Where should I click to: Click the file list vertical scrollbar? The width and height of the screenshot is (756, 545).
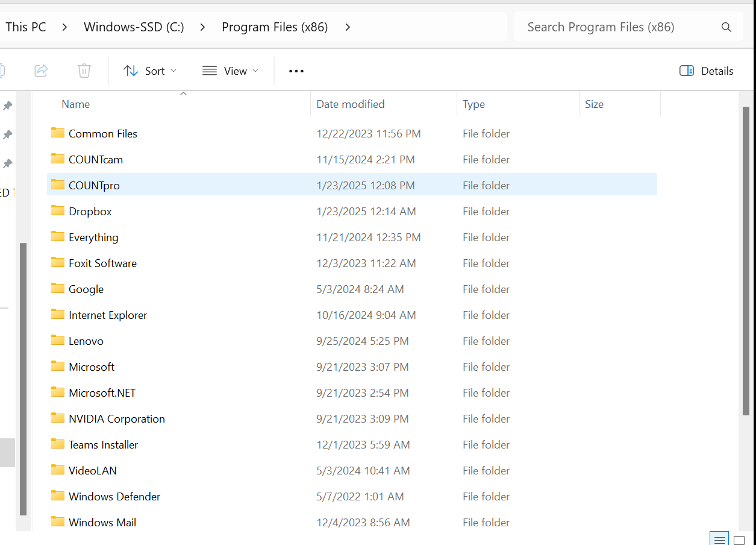(746, 261)
